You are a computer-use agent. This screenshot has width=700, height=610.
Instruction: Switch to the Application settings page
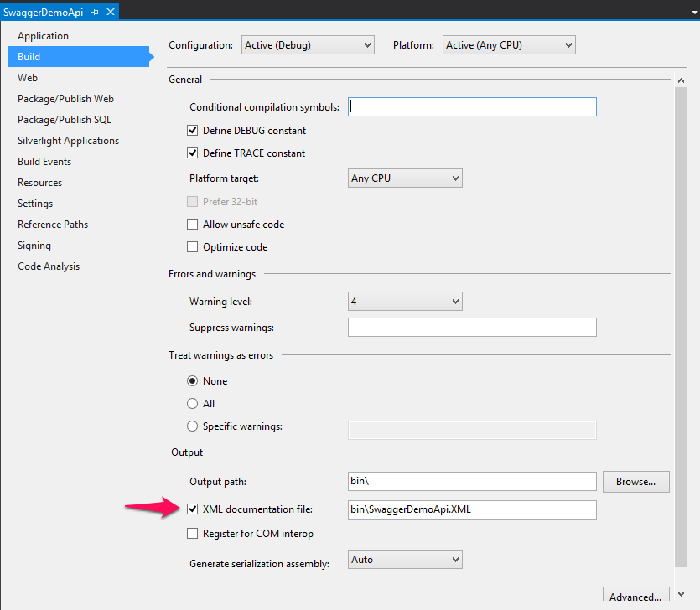click(x=44, y=36)
